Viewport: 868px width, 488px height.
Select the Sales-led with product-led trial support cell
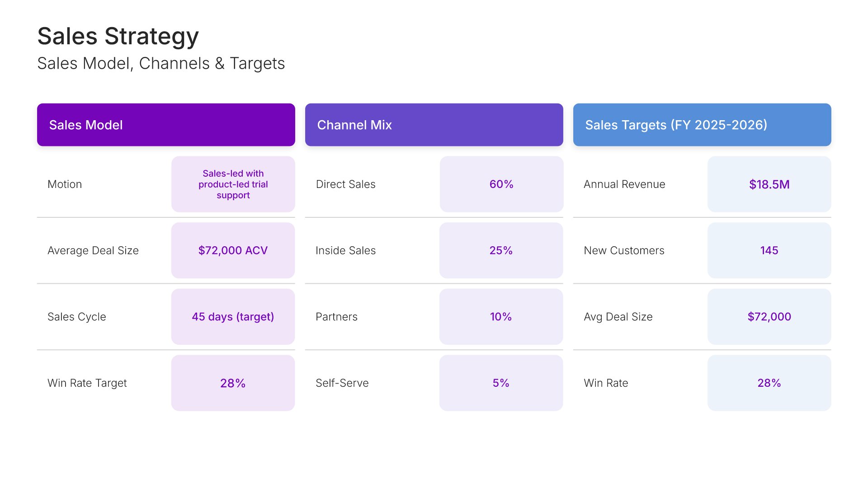pyautogui.click(x=233, y=184)
